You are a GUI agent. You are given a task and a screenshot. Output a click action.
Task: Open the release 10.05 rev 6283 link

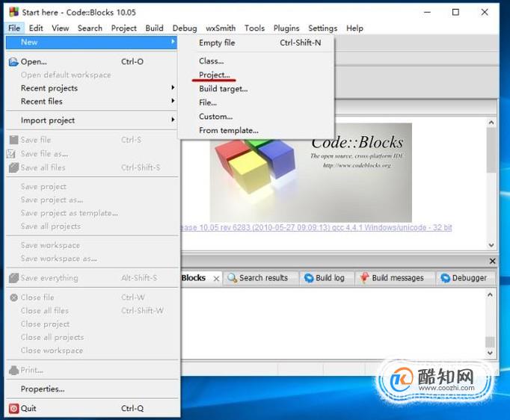pos(316,227)
